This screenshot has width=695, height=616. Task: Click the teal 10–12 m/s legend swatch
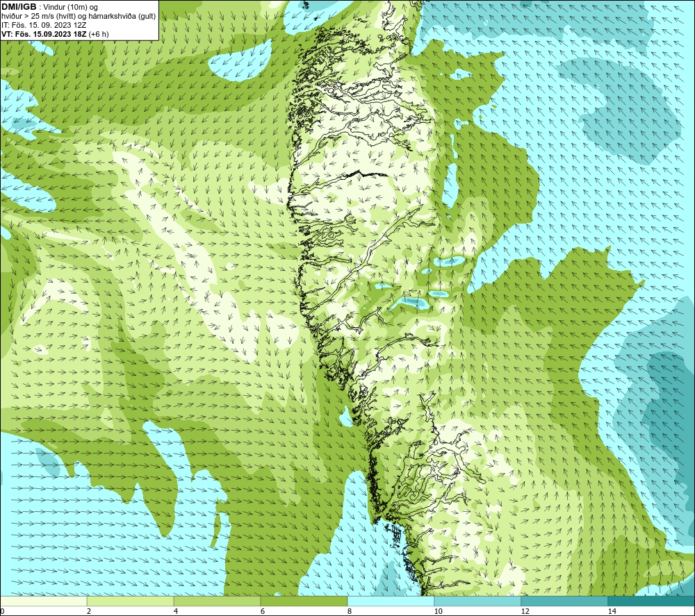(x=478, y=601)
